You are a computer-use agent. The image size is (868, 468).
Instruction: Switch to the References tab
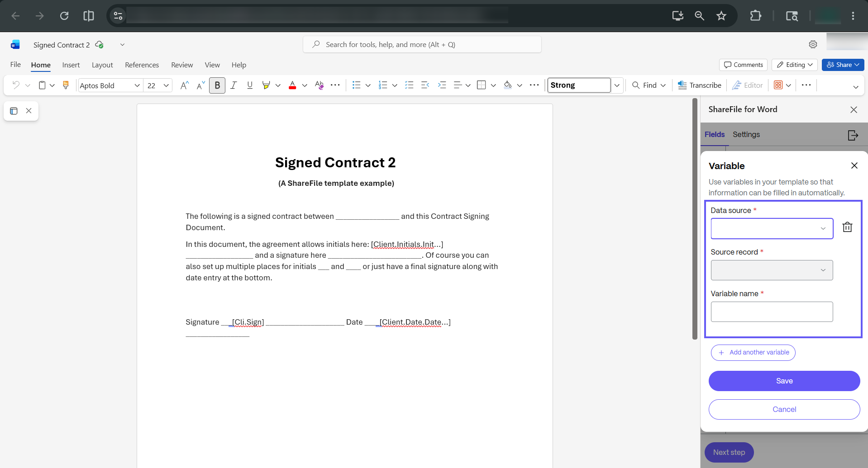142,65
